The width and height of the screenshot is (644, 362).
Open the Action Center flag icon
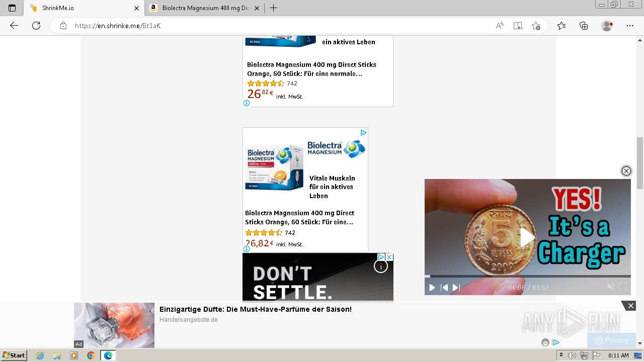click(596, 355)
